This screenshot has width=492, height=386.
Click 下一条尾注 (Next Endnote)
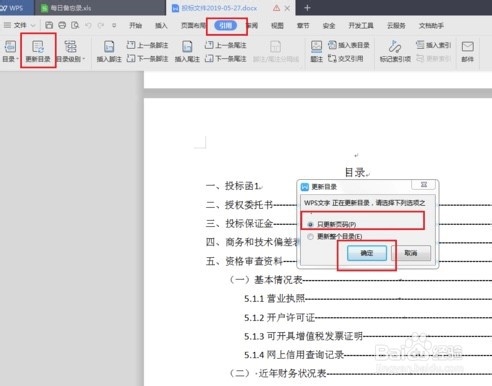tap(226, 59)
